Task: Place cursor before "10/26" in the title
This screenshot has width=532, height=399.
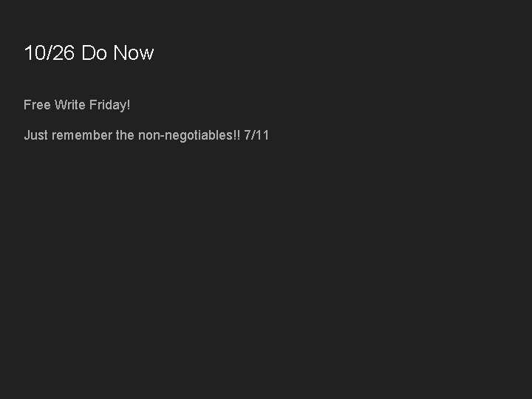Action: click(x=24, y=53)
